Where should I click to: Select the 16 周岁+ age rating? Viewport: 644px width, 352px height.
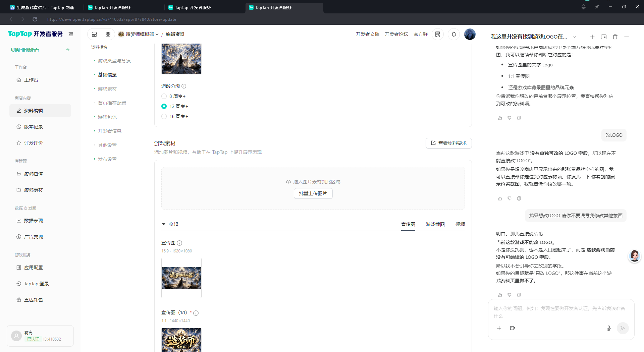[164, 116]
